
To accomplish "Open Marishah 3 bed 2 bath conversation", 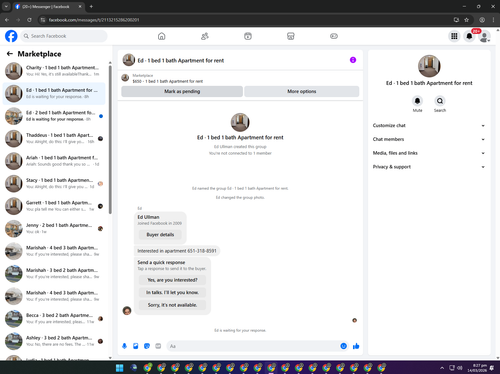I will (54, 273).
